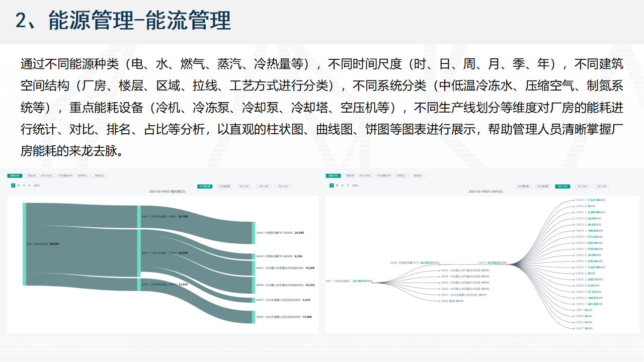
Task: Click the 3AH7 air compressor node circle
Action: (439, 295)
